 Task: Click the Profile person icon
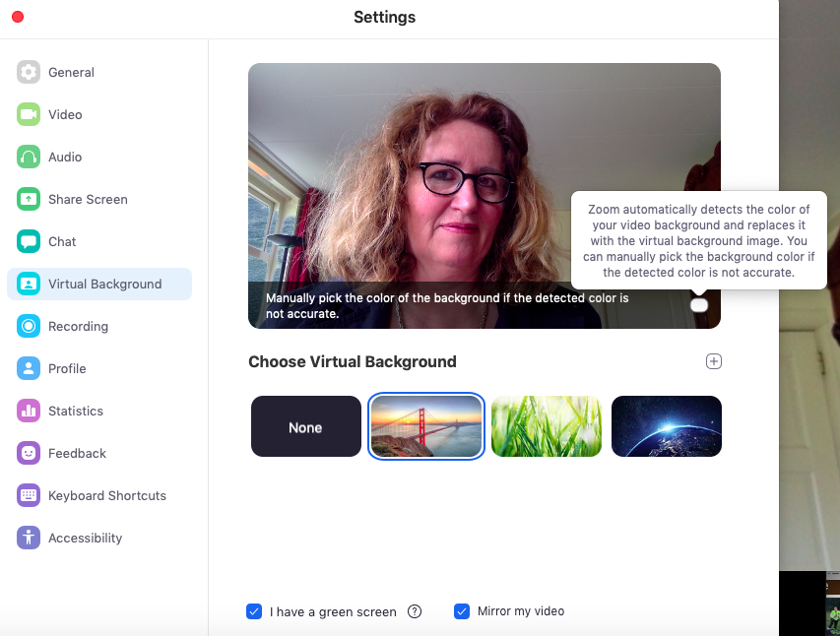point(29,368)
